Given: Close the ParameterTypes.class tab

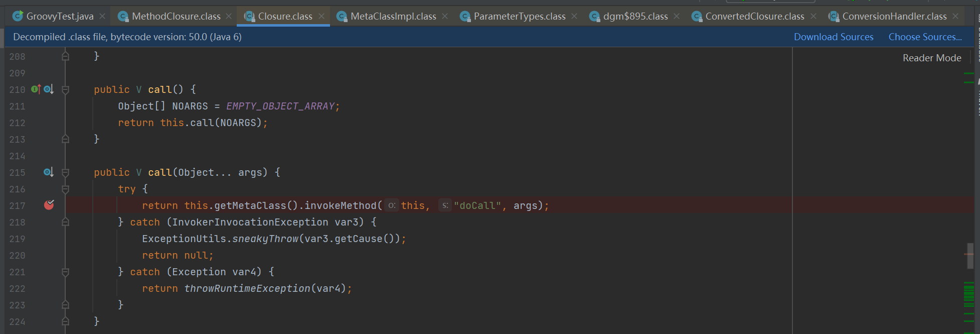Looking at the screenshot, I should tap(574, 16).
